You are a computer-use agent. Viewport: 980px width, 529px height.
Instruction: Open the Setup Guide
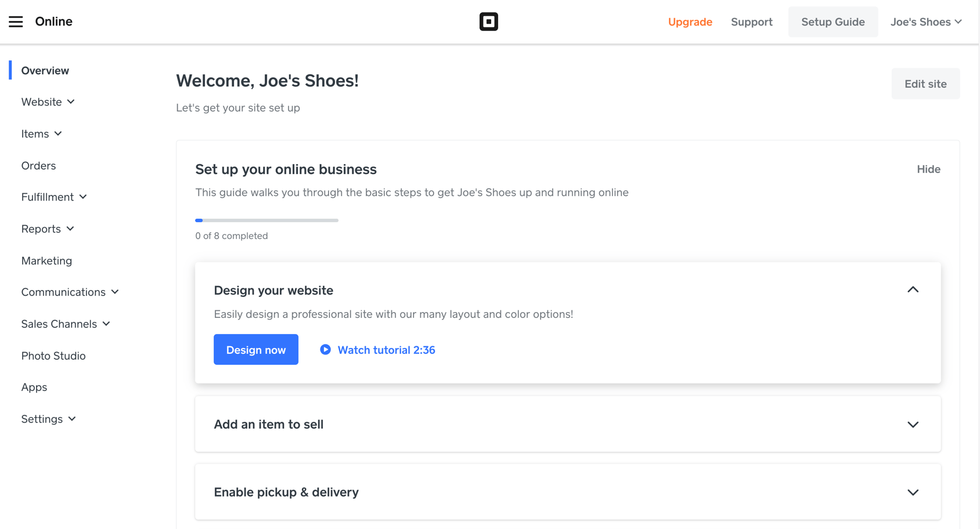pyautogui.click(x=833, y=22)
